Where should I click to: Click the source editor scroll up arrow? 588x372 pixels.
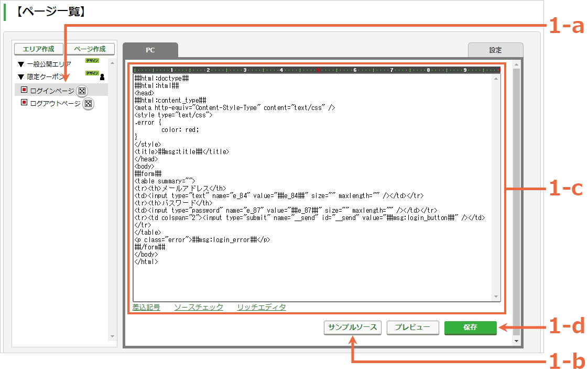tap(496, 79)
